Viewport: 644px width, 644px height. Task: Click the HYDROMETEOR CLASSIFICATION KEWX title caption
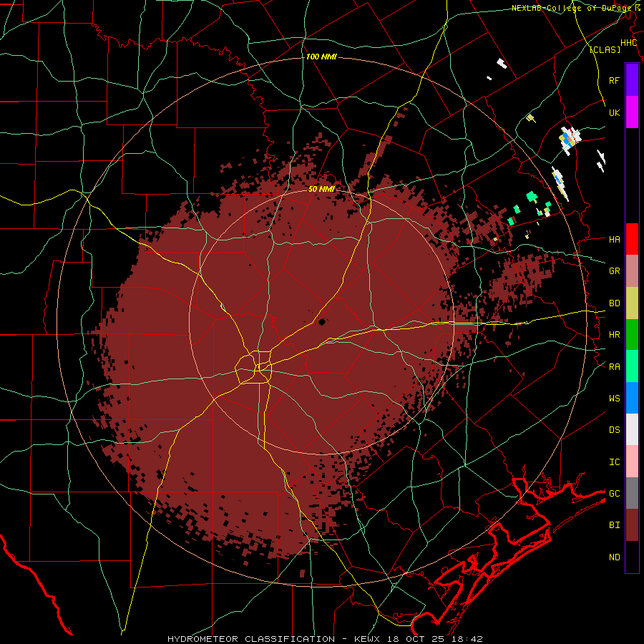[325, 639]
